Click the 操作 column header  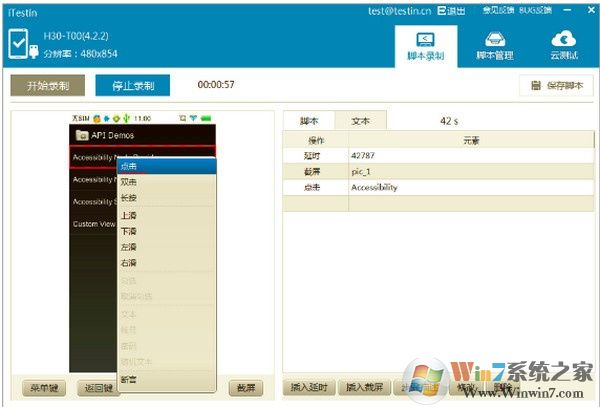click(316, 140)
